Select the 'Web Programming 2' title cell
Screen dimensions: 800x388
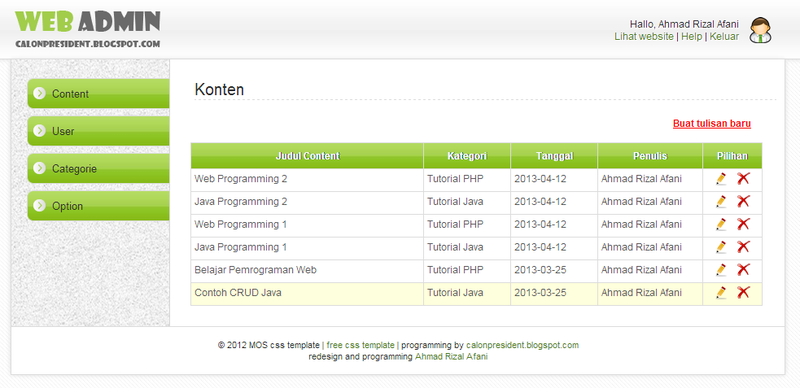click(307, 179)
